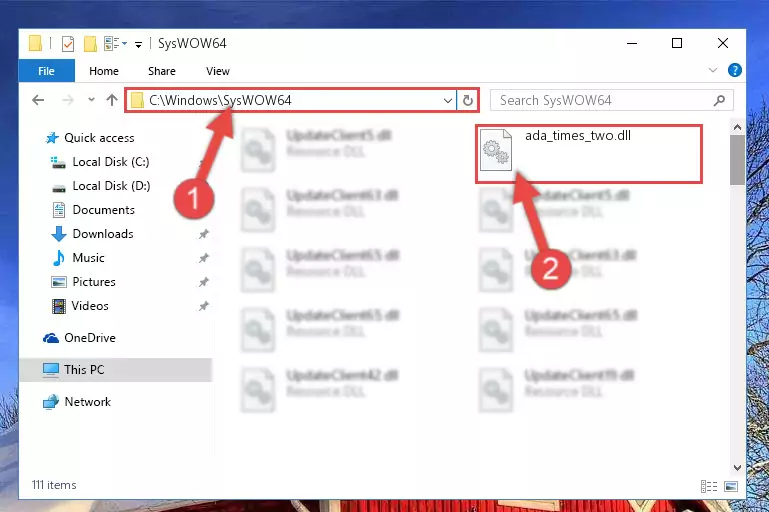Click the Search SysWOW64 field
769x512 pixels.
pyautogui.click(x=612, y=101)
